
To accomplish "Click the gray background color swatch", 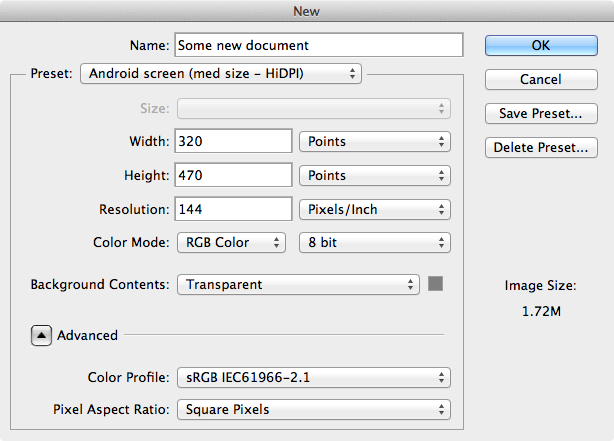I will [435, 284].
